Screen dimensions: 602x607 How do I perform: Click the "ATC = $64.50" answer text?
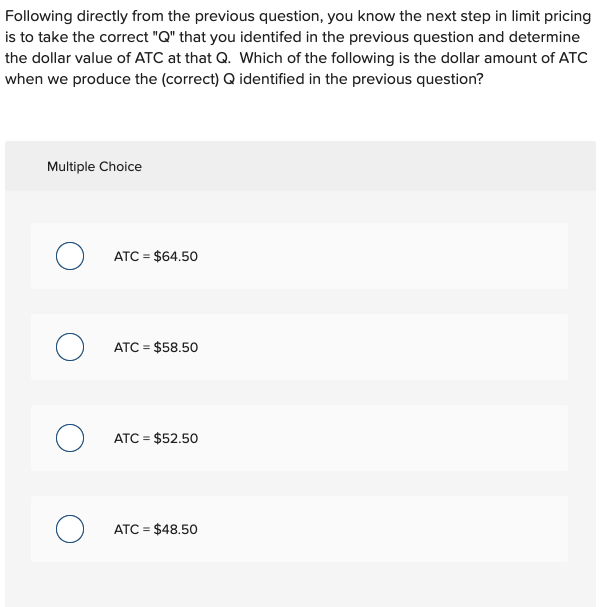click(156, 257)
